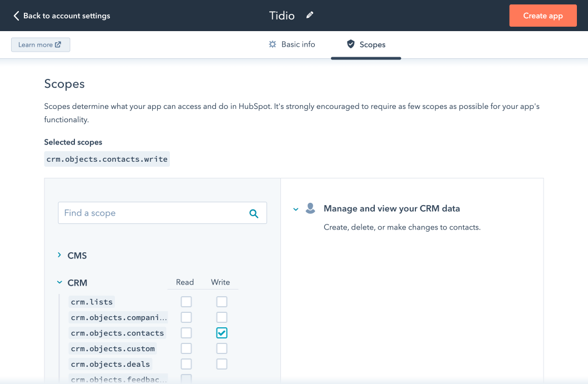Check Read for crm.objects.companies
588x384 pixels.
(186, 317)
